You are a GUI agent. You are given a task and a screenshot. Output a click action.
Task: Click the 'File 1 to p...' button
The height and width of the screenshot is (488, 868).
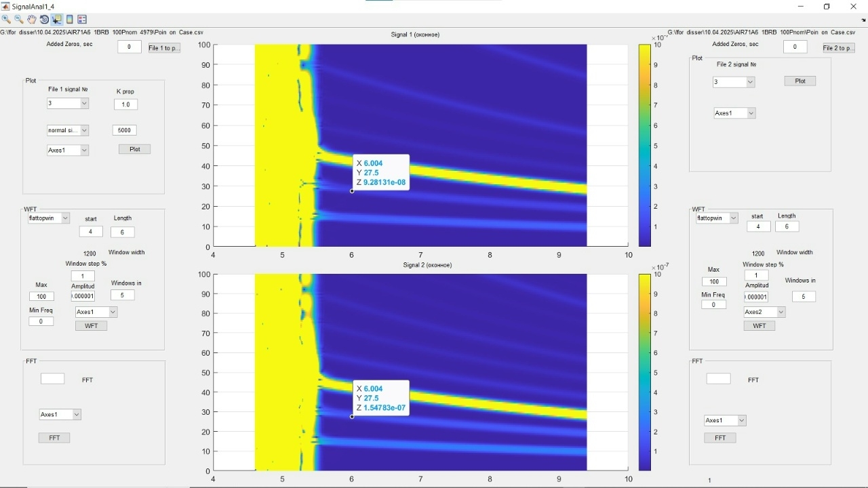(x=164, y=48)
